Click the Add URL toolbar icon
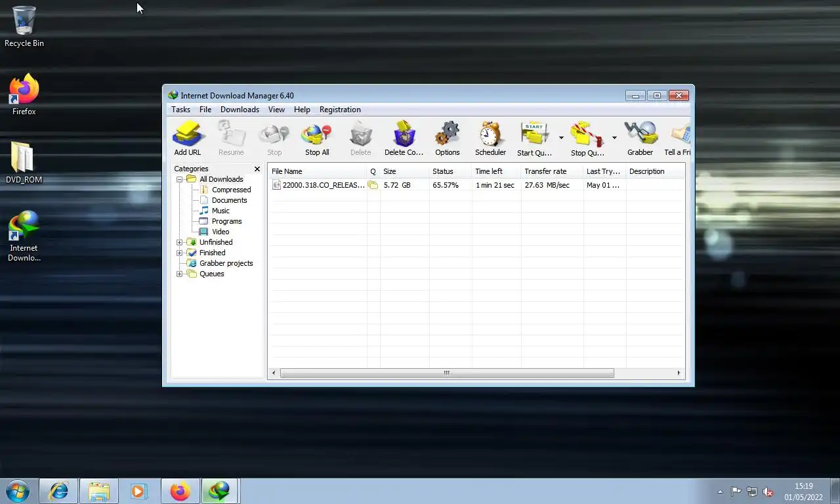 [188, 138]
